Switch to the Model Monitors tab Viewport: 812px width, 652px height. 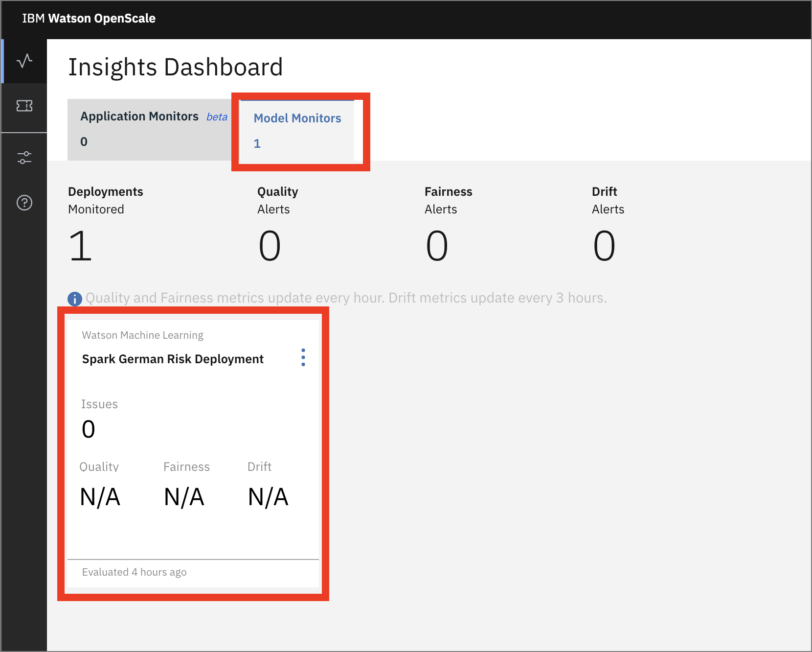297,131
